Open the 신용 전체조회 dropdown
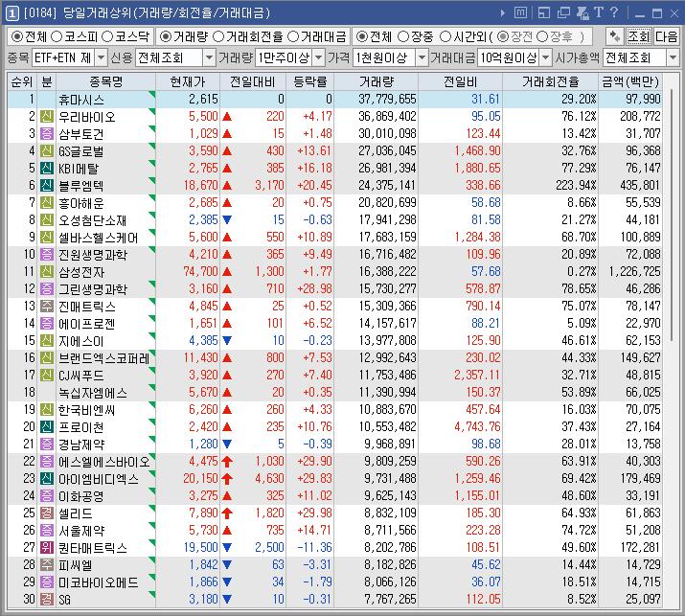Viewport: 685px width, 616px height. [209, 57]
